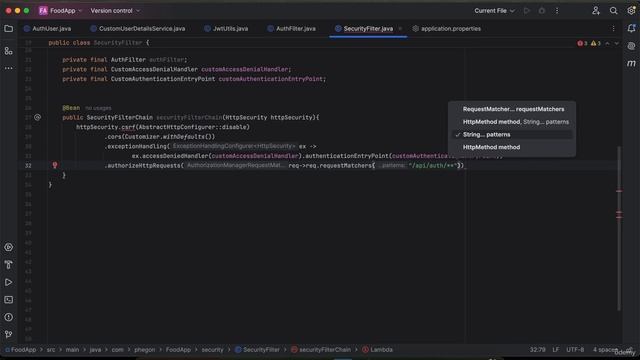The height and width of the screenshot is (360, 640).
Task: Open Search Everywhere magnifier icon
Action: pos(613,11)
